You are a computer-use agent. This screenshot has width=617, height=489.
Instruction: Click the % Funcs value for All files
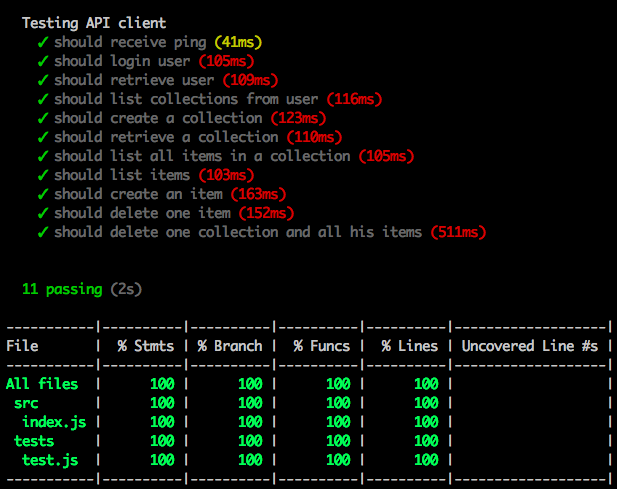[338, 384]
